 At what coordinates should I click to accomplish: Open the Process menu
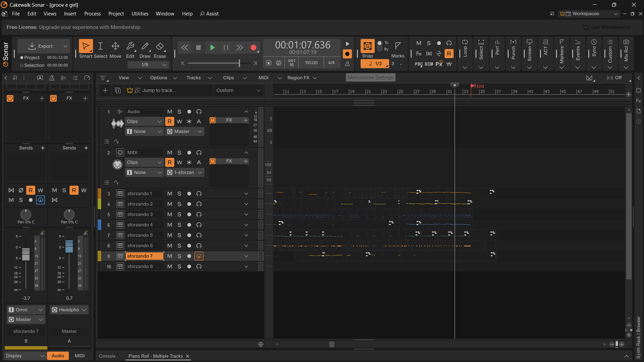tap(92, 14)
